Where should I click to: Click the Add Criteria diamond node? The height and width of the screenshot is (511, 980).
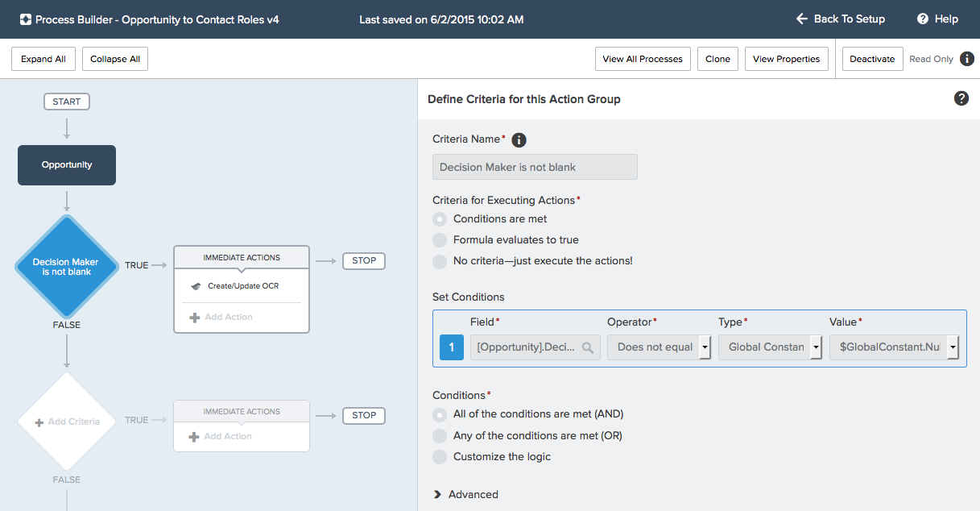click(67, 422)
